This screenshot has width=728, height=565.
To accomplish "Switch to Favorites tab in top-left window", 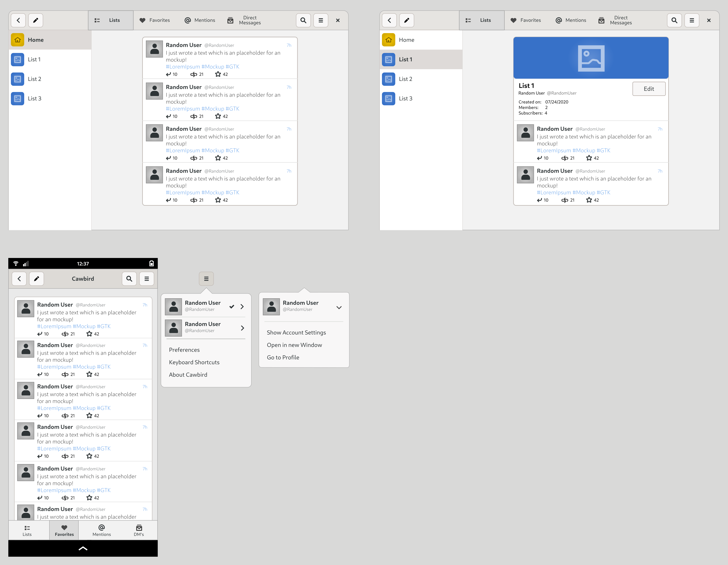I will [x=155, y=20].
